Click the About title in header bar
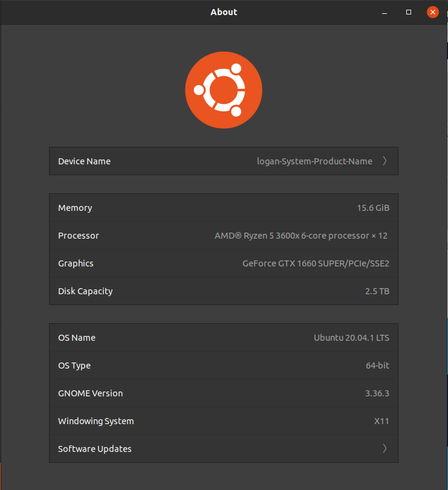Screen dimensions: 448x490 pyautogui.click(x=224, y=12)
